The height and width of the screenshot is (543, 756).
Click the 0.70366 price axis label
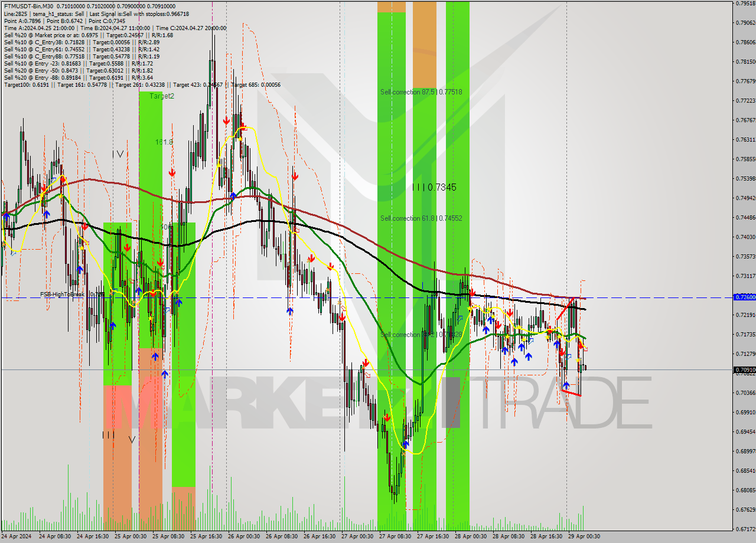point(745,392)
